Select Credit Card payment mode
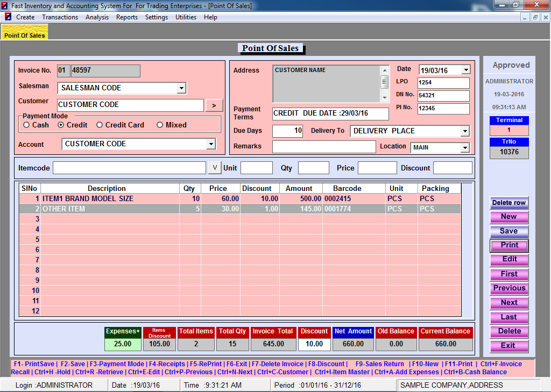 tap(100, 125)
